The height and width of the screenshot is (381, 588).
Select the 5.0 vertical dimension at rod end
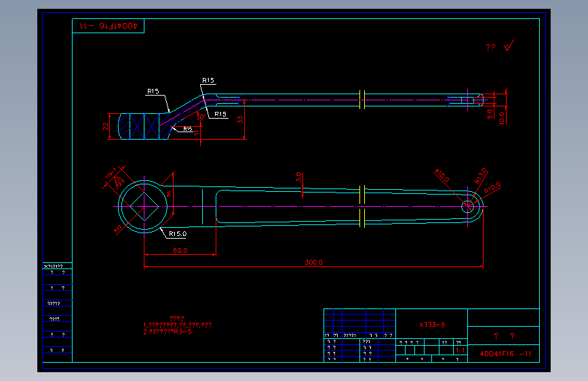[490, 114]
